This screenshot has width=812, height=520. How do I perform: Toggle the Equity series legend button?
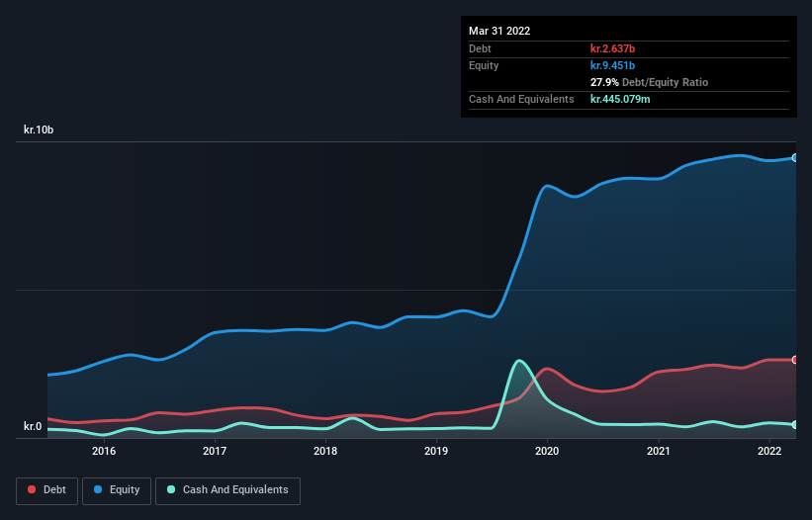point(117,490)
